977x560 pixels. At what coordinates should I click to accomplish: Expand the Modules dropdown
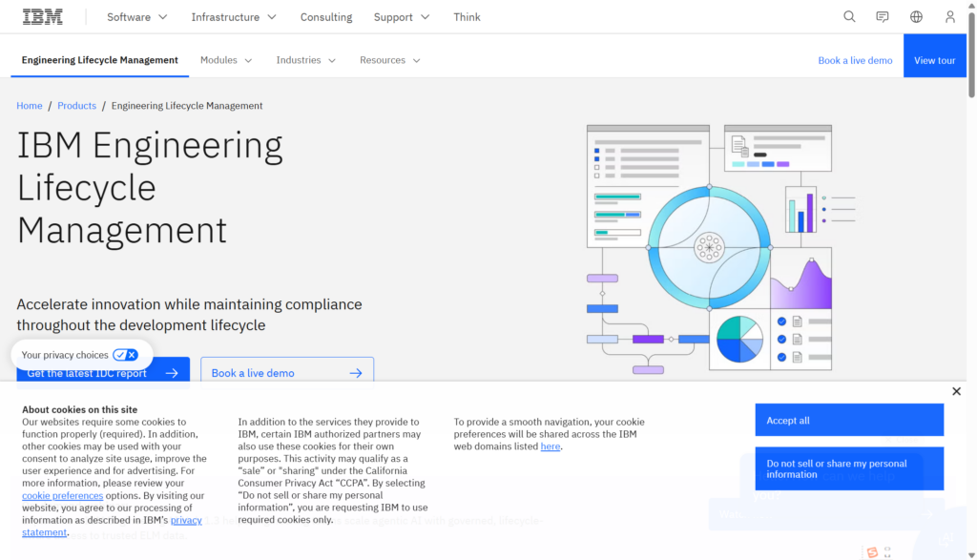click(x=226, y=60)
